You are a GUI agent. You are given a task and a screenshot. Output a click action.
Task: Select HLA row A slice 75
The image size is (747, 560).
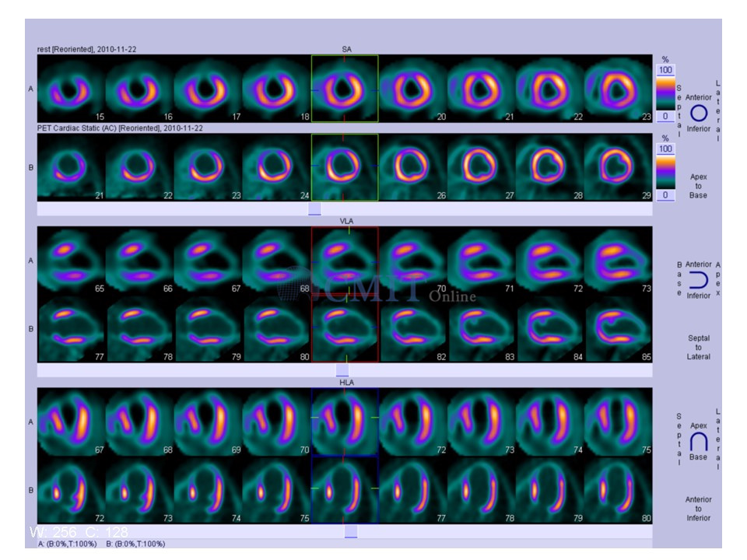coord(619,422)
